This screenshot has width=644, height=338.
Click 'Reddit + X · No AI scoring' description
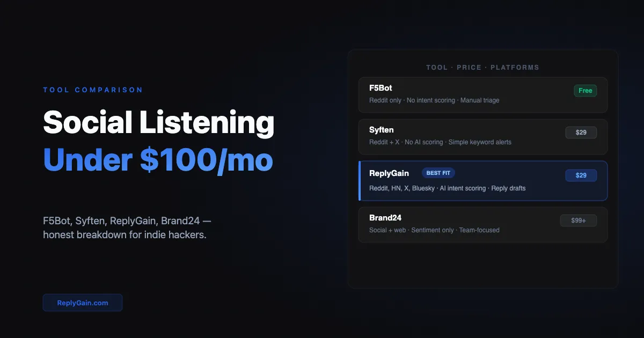pos(440,142)
